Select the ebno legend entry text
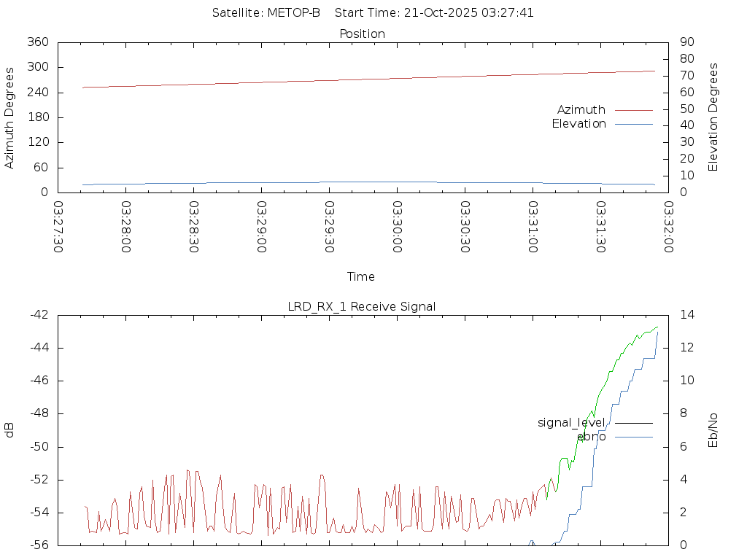This screenshot has width=747, height=560. pos(591,437)
